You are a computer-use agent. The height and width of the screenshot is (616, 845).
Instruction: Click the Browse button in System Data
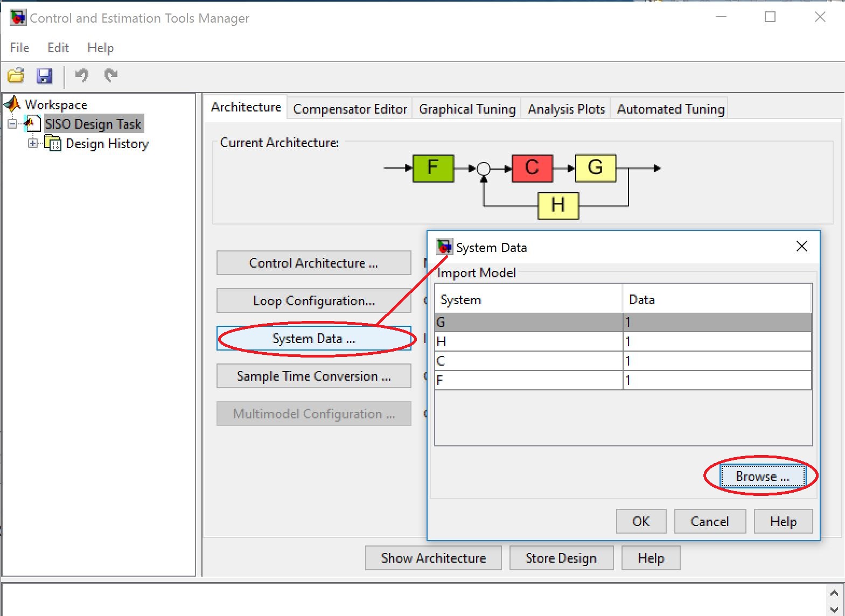(763, 477)
